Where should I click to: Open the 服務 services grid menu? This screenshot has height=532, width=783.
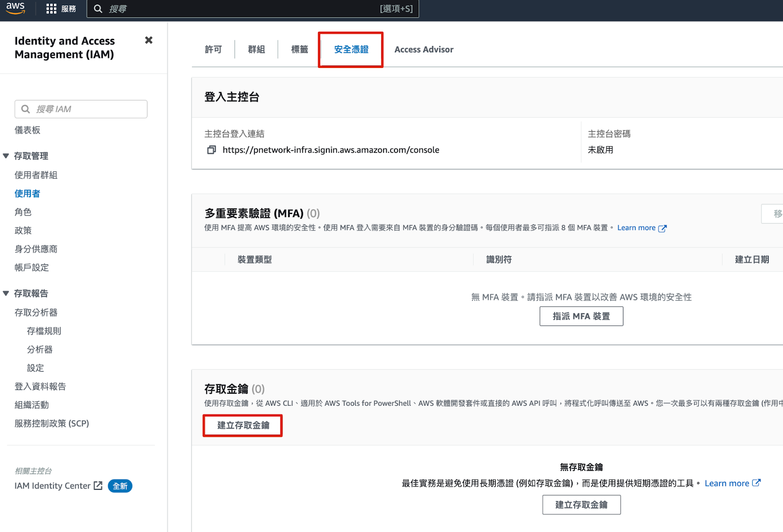click(x=61, y=9)
